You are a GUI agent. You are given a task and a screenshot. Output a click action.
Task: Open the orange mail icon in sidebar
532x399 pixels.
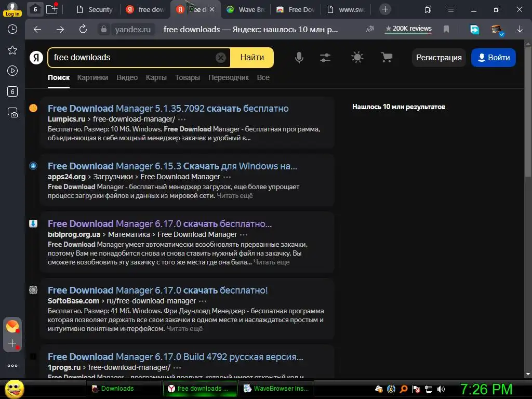pyautogui.click(x=12, y=326)
